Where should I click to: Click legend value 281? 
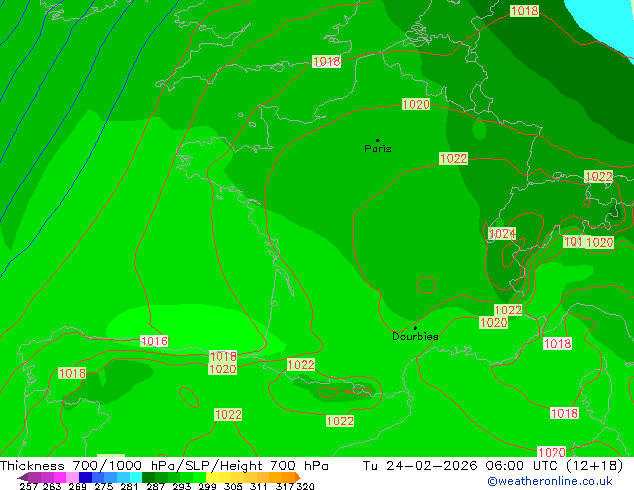click(x=129, y=486)
